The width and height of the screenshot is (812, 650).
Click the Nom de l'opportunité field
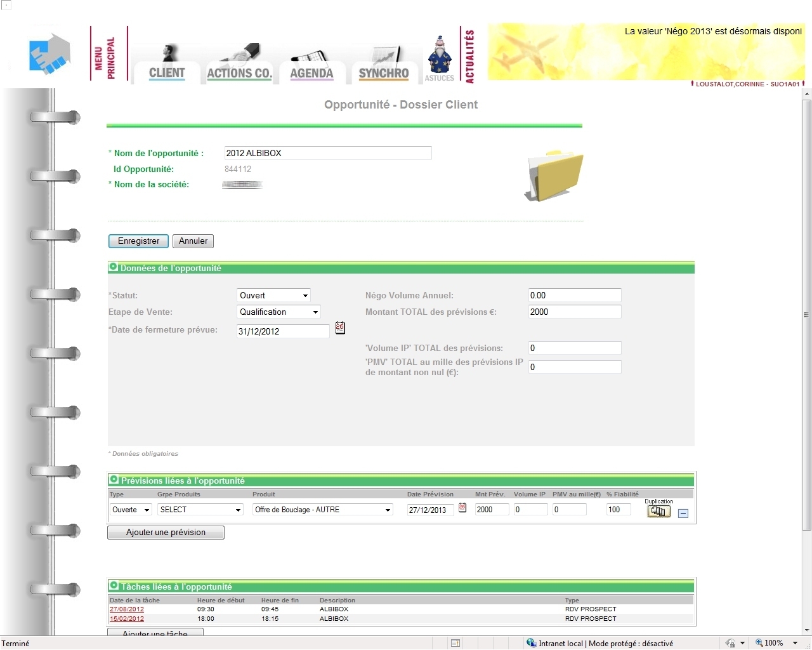327,153
